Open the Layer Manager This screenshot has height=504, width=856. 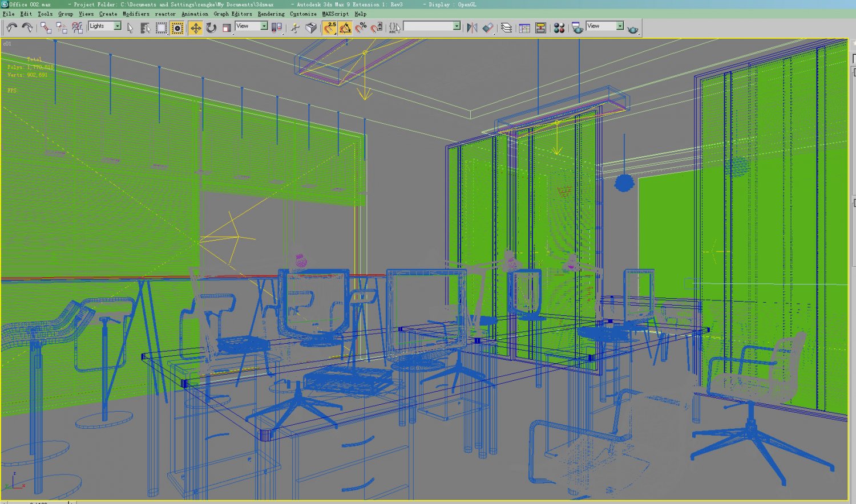pos(506,28)
